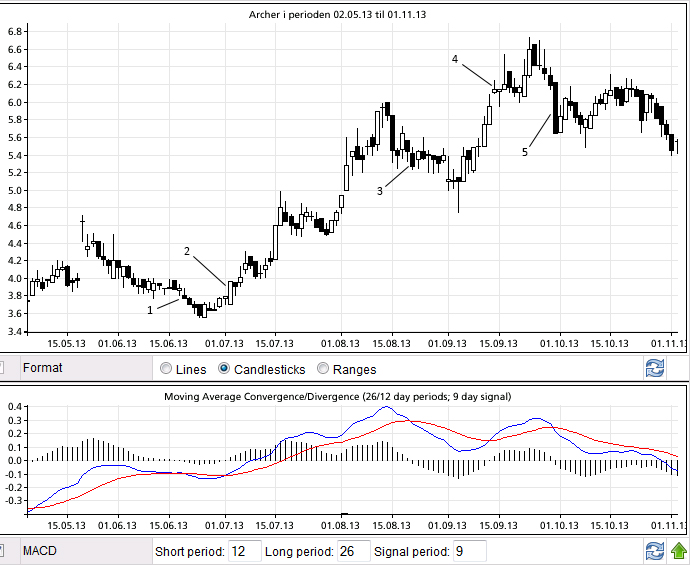This screenshot has height=565, width=690.
Task: Pick annotation label 4 on the chart
Action: [455, 60]
